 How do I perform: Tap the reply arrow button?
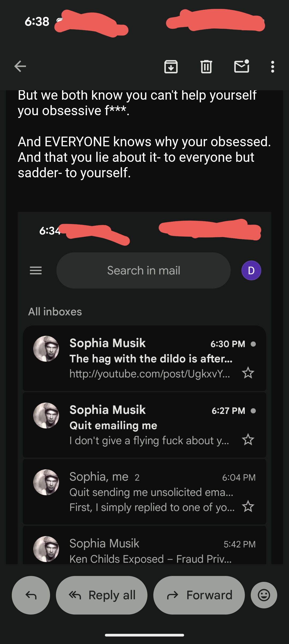coord(31,595)
